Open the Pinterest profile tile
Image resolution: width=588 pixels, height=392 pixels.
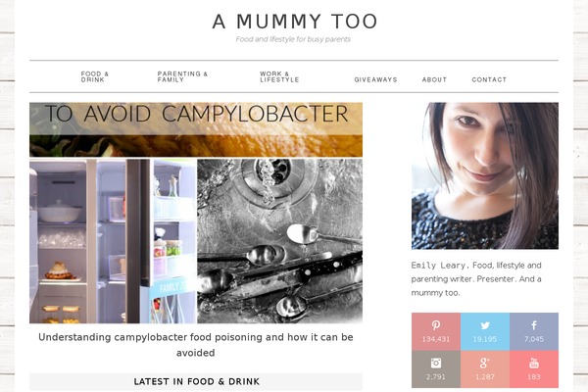(x=436, y=331)
